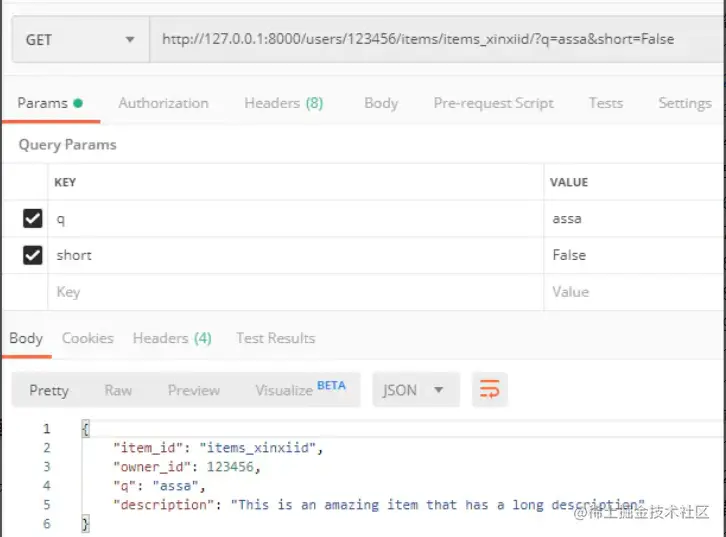Screen dimensions: 726x537
Task: Toggle the response word-wrap icon
Action: pos(489,389)
